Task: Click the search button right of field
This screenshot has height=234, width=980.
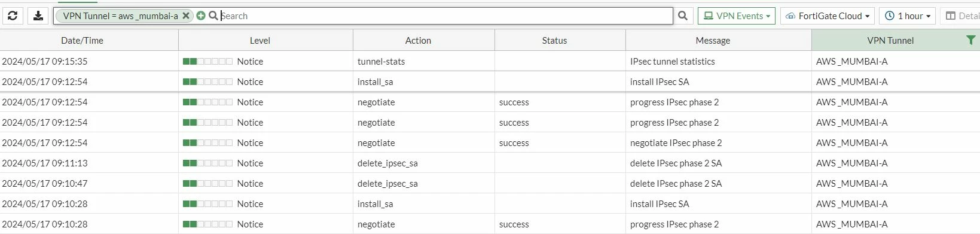Action: [x=683, y=16]
